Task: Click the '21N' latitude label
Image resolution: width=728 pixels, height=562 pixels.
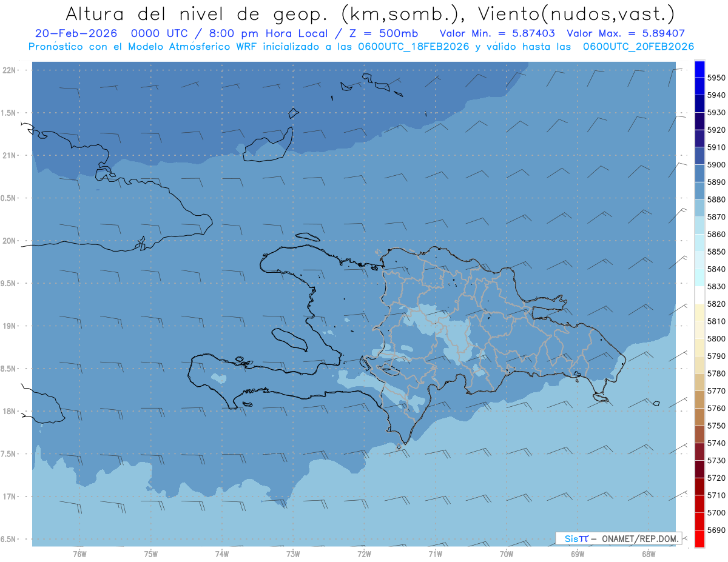Action: pos(10,156)
